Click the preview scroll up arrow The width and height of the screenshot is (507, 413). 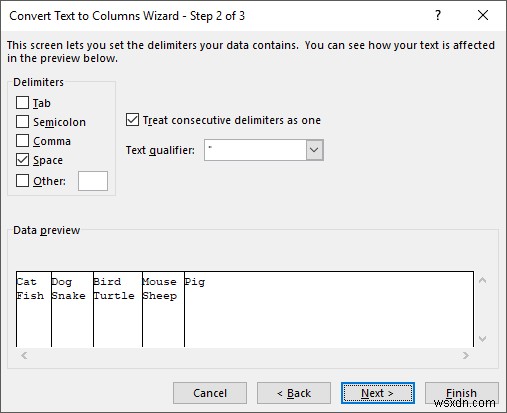(482, 280)
